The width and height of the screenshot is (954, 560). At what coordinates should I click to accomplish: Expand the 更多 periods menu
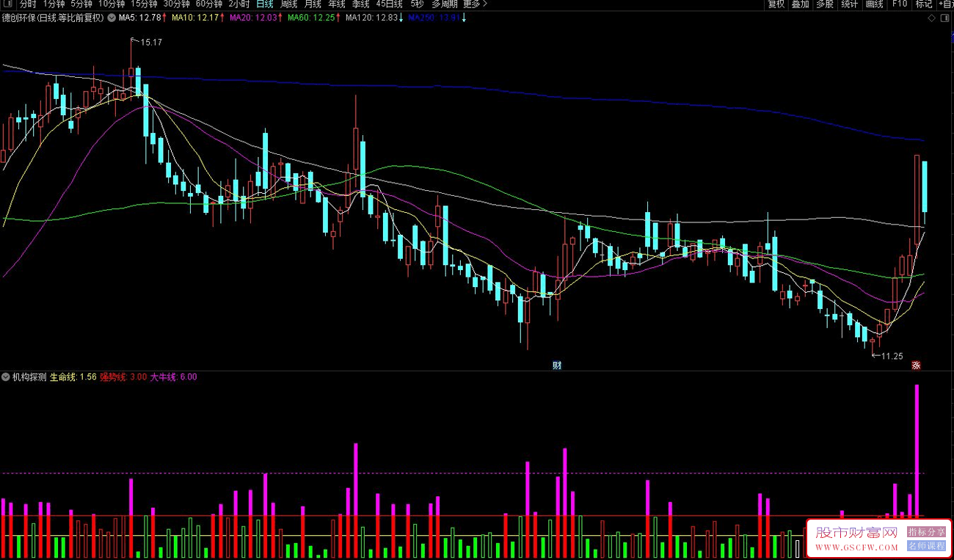476,4
